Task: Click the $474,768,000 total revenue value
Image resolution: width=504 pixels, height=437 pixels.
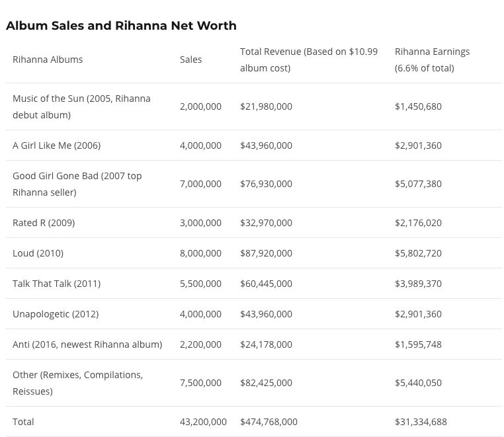Action: click(269, 422)
